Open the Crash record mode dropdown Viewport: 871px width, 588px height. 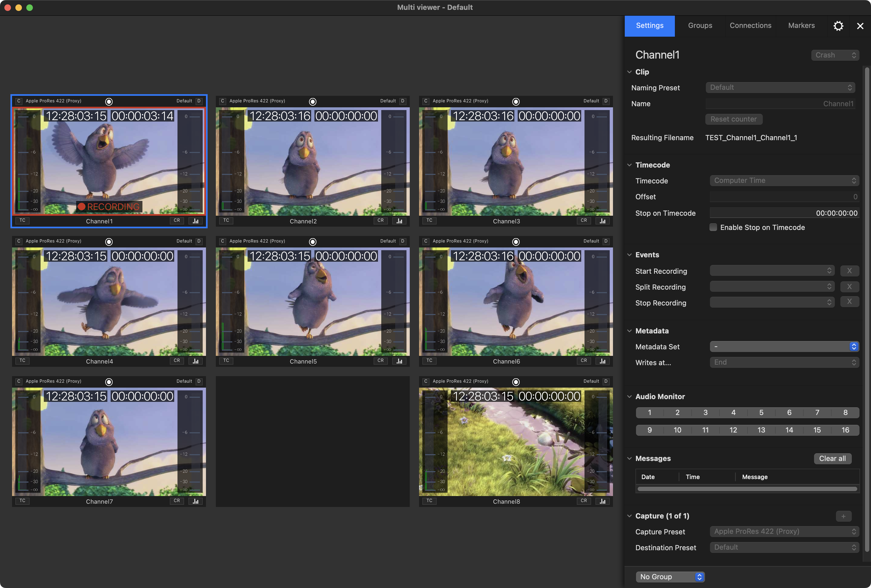click(835, 55)
